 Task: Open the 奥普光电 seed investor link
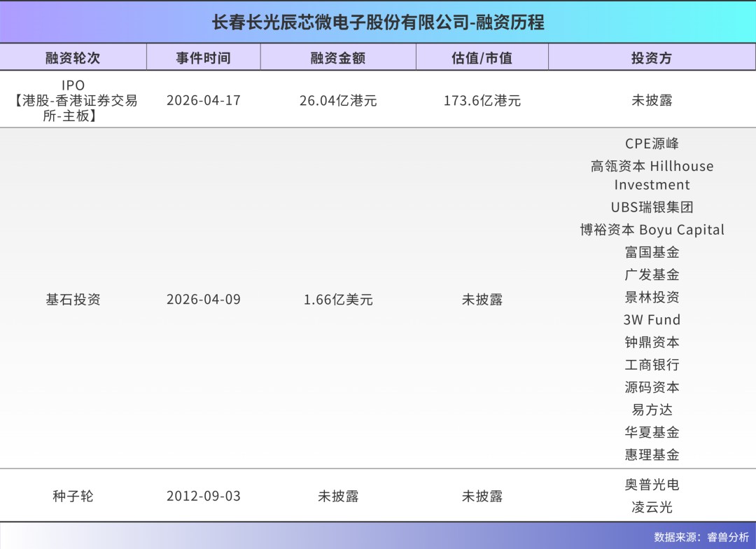[652, 485]
